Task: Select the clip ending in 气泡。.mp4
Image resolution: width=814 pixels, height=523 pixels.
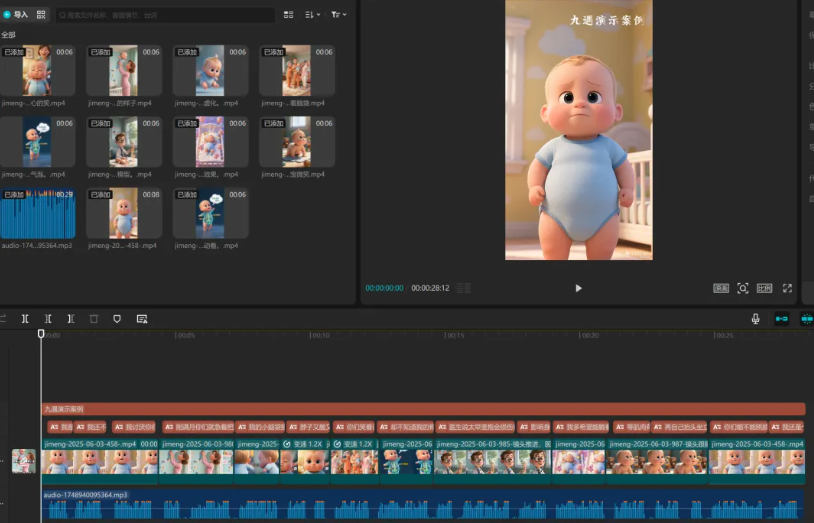Action: [37, 142]
